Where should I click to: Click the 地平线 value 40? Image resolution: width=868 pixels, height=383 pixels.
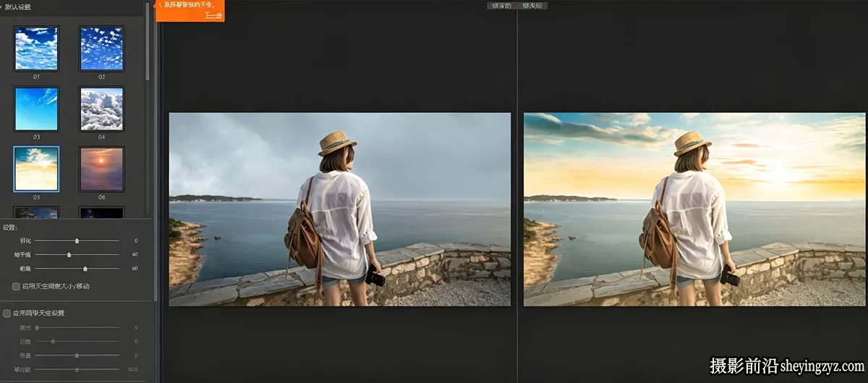[135, 255]
